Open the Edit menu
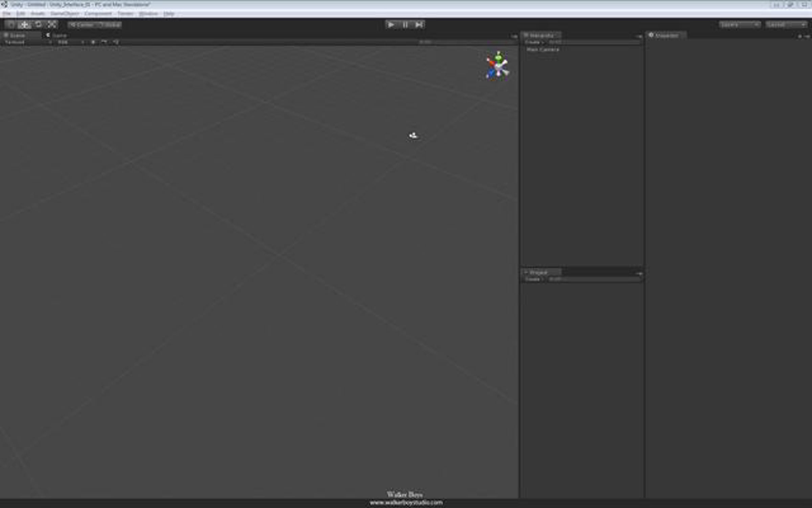Viewport: 812px width, 508px height. click(21, 14)
